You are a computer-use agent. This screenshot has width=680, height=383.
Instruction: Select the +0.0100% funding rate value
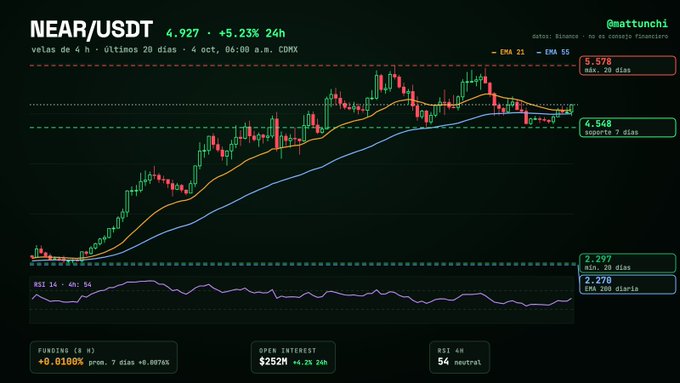pyautogui.click(x=61, y=362)
